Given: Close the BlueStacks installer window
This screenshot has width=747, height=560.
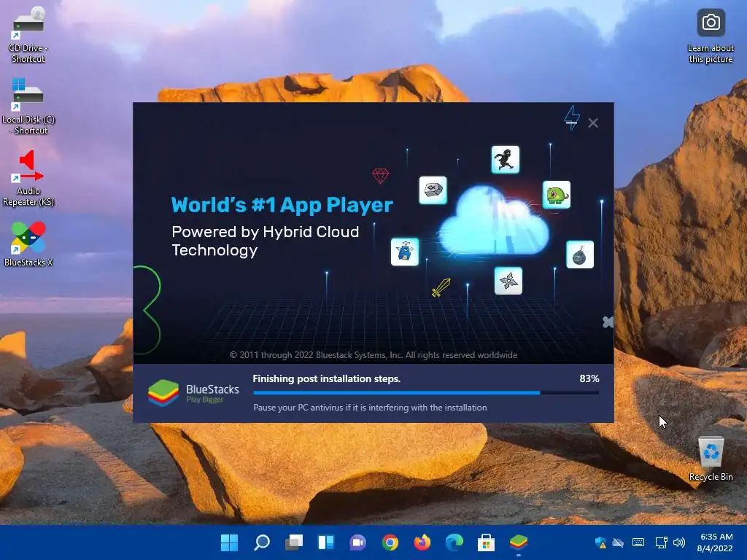Looking at the screenshot, I should click(593, 123).
